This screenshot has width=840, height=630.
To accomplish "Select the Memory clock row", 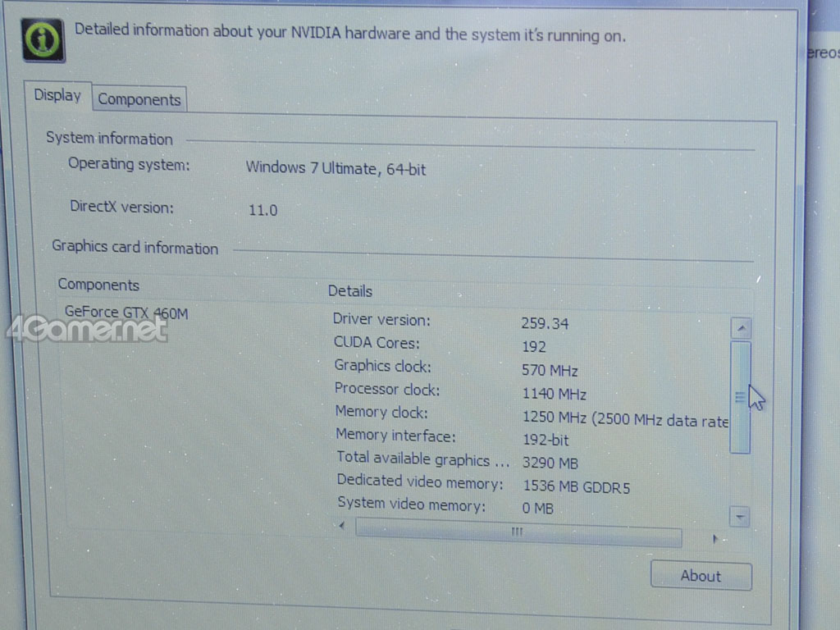I will [531, 415].
